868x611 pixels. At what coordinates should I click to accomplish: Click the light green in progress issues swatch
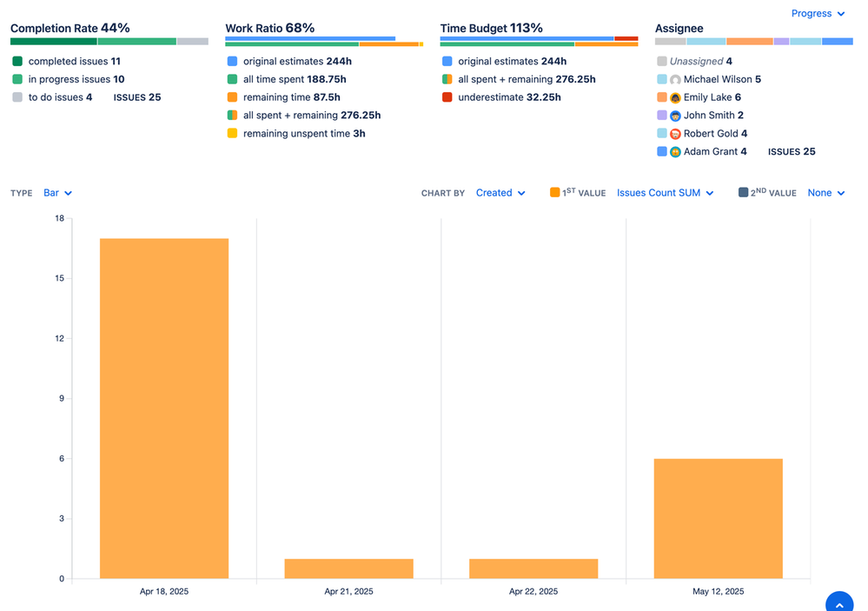tap(17, 79)
